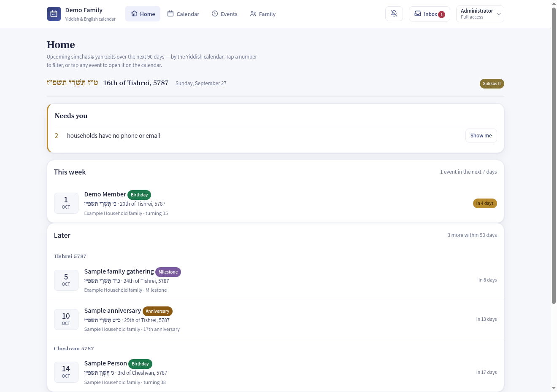The image size is (557, 392).
Task: Open the Calendar tab
Action: pyautogui.click(x=183, y=14)
